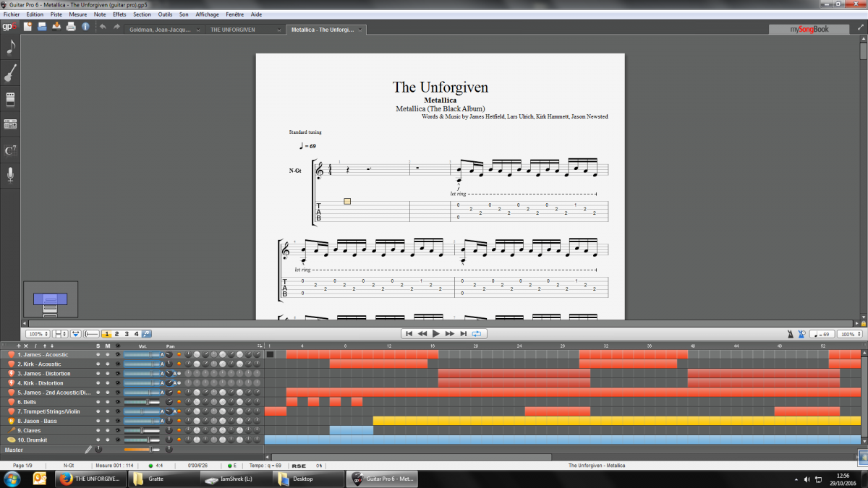Create a new document with the toolbar icon
The width and height of the screenshot is (868, 488).
(27, 27)
